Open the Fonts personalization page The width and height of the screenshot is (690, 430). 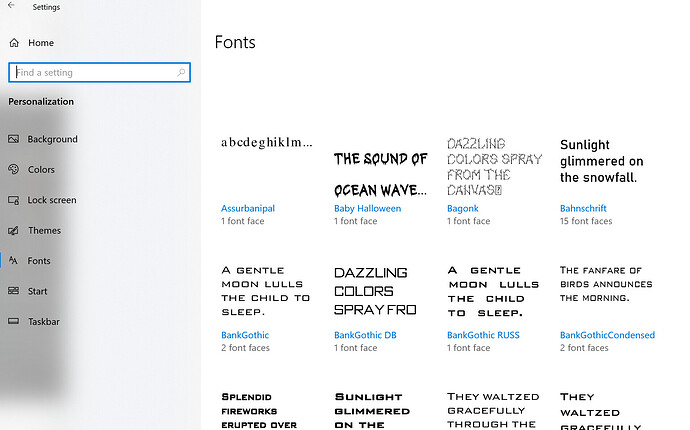(39, 261)
